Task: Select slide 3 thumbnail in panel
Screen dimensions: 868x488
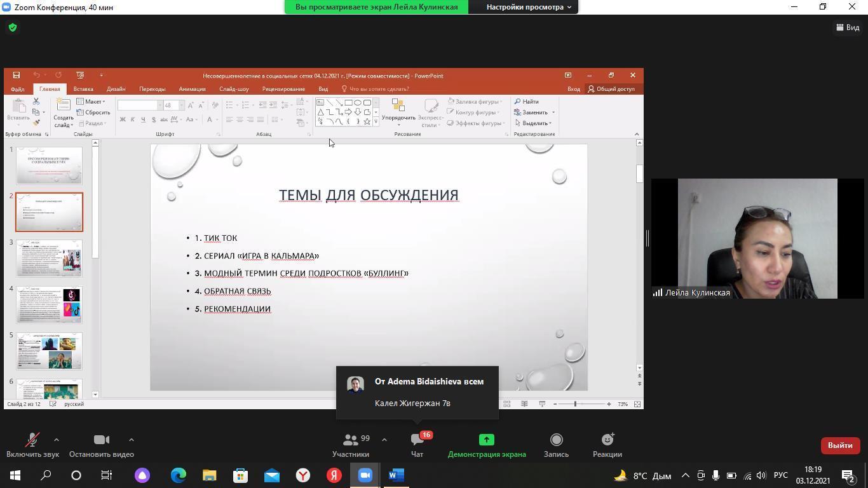Action: coord(49,258)
